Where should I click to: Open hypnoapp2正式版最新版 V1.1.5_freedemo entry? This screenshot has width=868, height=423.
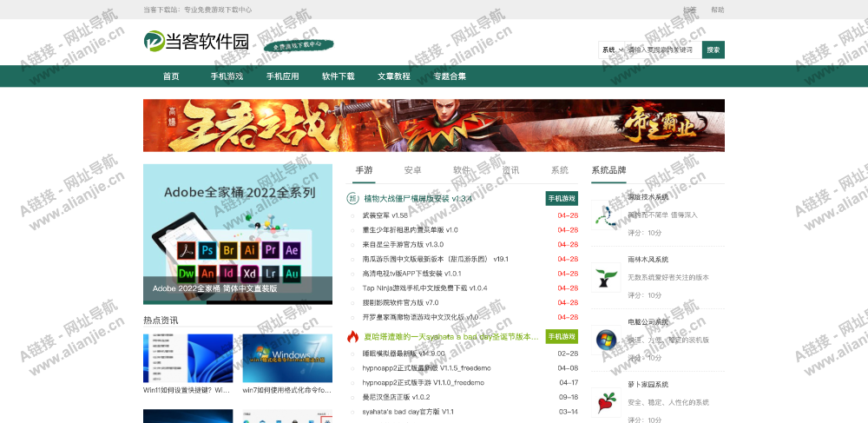(x=427, y=367)
